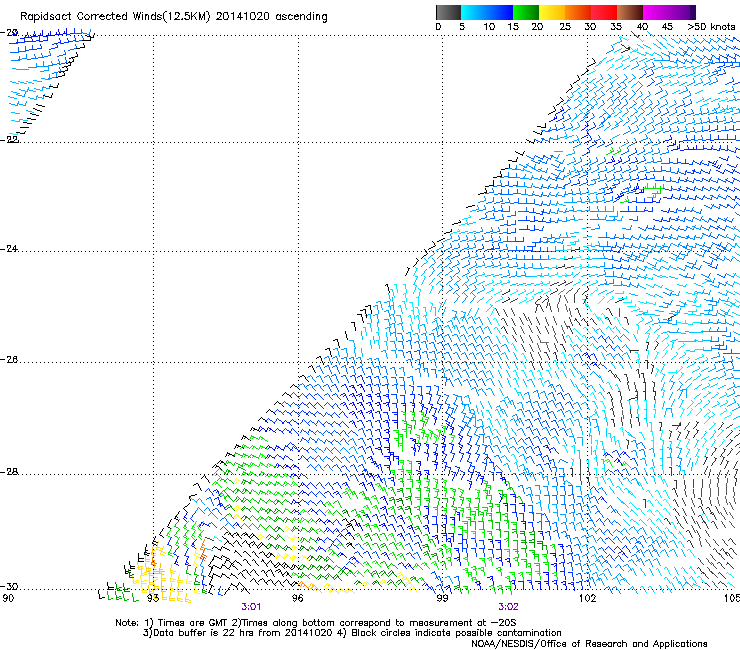Click the 96 longitude axis label
The width and height of the screenshot is (740, 650).
pos(298,598)
